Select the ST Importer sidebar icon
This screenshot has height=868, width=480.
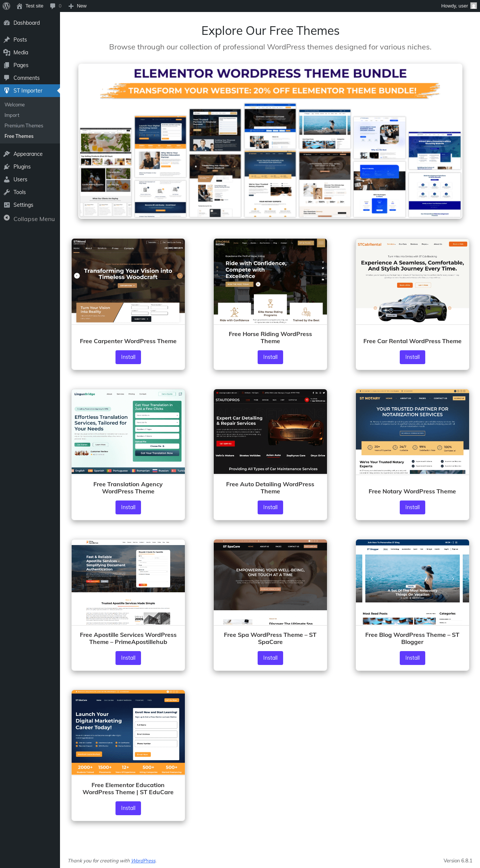pos(7,91)
